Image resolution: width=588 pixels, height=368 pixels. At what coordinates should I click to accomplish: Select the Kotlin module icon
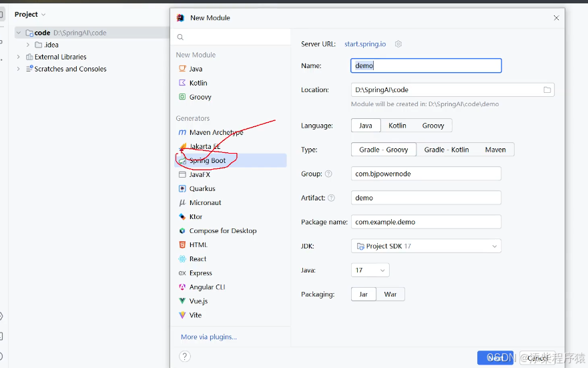[182, 83]
